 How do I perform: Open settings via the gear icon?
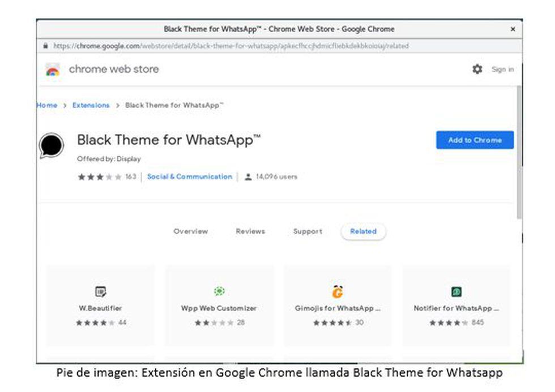pos(477,69)
